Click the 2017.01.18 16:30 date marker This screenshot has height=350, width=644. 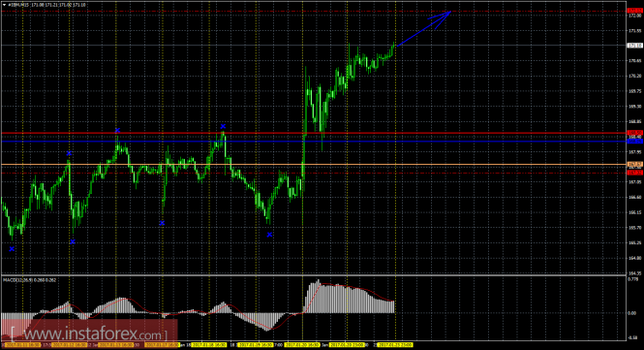pos(209,345)
